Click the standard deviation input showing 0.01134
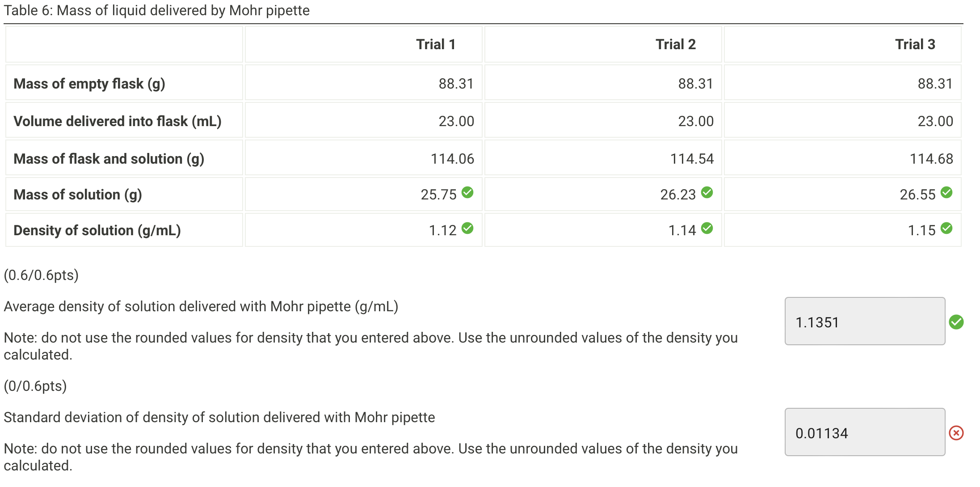Image resolution: width=980 pixels, height=487 pixels. [864, 432]
